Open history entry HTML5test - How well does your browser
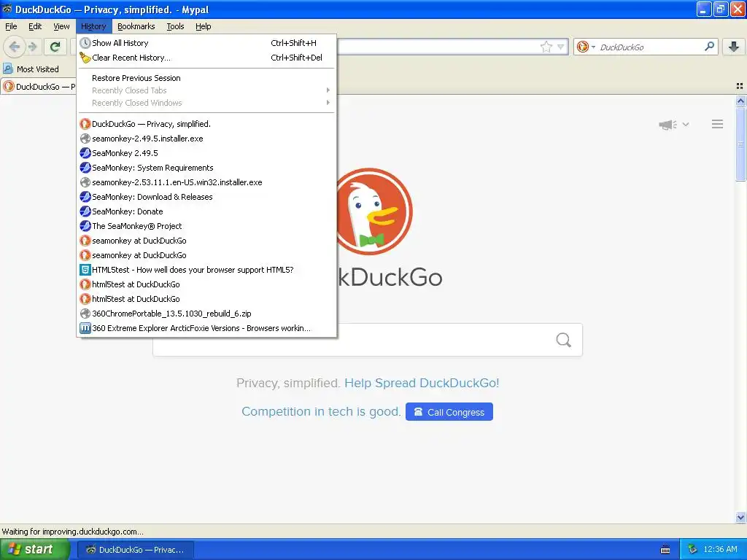Screen dimensions: 747x560 pyautogui.click(x=206, y=270)
